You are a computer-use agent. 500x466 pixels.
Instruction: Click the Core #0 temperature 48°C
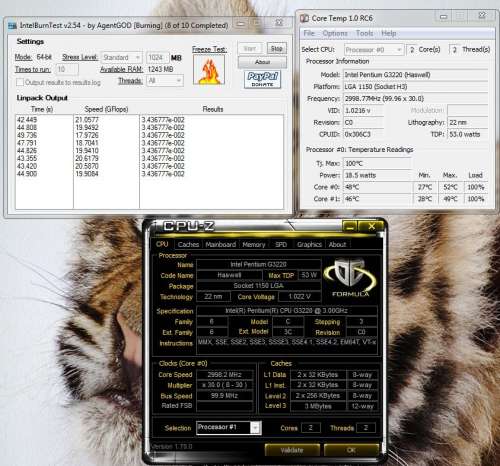click(378, 187)
